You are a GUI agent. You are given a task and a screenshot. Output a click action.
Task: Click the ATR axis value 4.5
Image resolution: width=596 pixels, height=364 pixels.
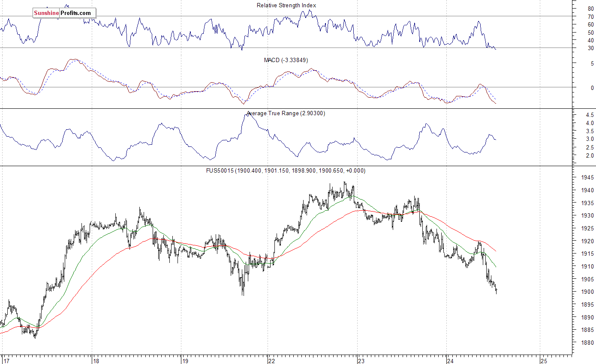[x=589, y=115]
